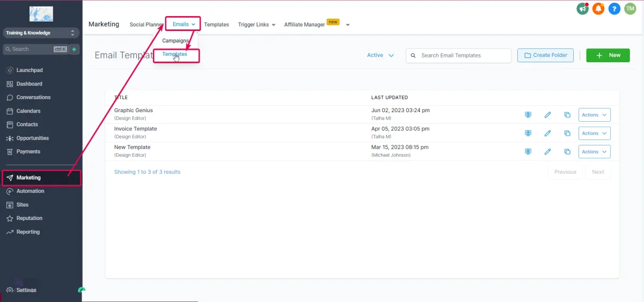Click the green New button
644x302 pixels.
(x=608, y=55)
